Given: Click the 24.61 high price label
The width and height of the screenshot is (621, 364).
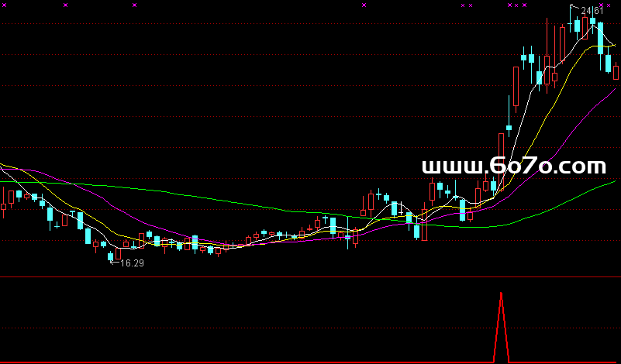Looking at the screenshot, I should [x=592, y=11].
